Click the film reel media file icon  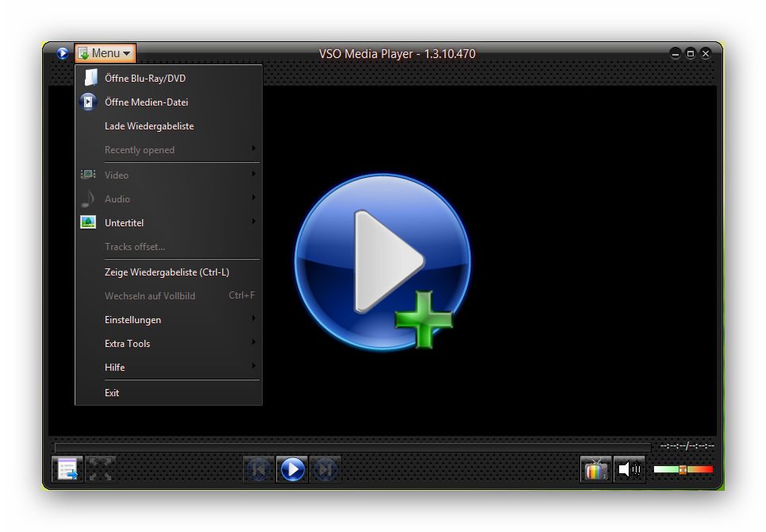coord(88,102)
